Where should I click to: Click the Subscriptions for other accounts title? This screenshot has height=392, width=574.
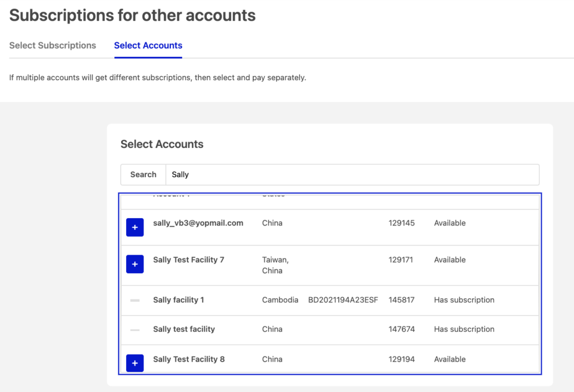click(132, 15)
